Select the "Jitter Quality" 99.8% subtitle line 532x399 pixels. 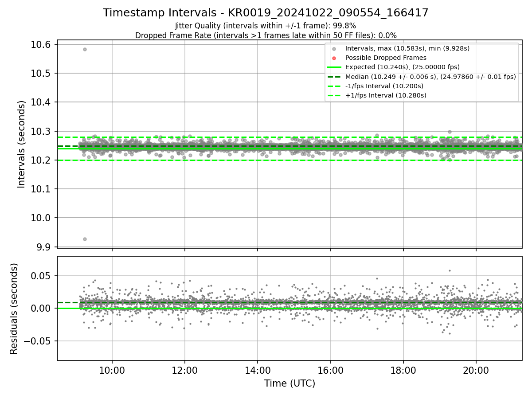coord(266,26)
